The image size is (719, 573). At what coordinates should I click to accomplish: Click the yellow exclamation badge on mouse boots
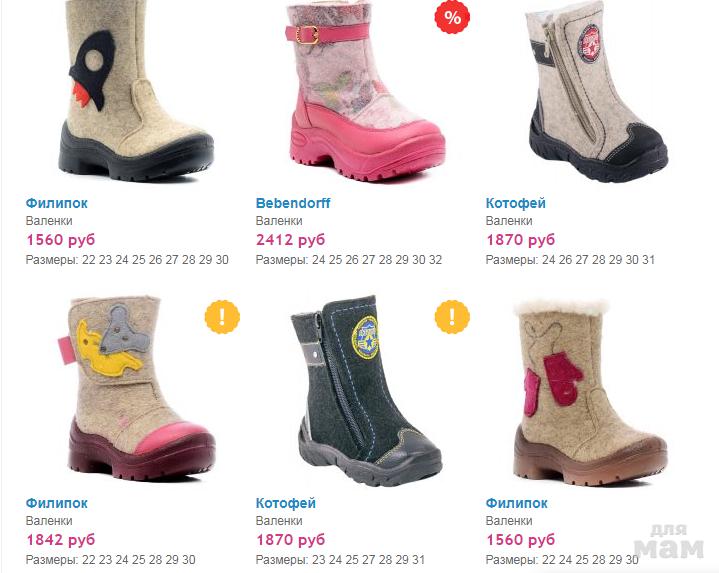point(222,317)
